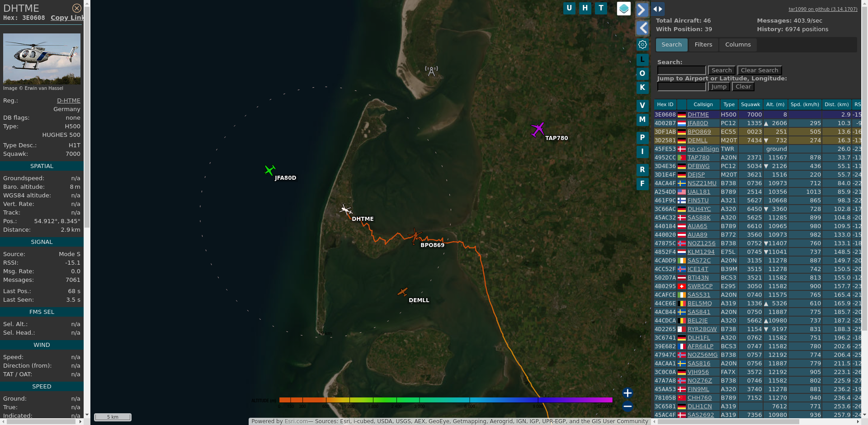Click the Swiss flag in SWR5CP row
Screen dimensions: 868x425
[x=681, y=286]
